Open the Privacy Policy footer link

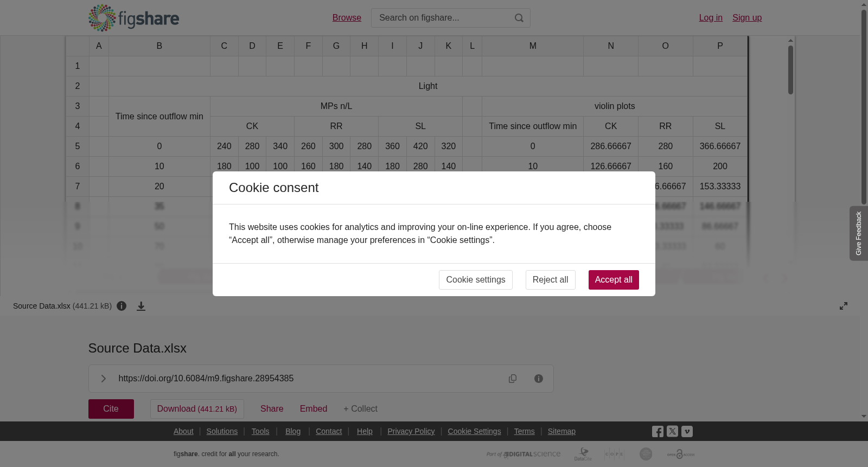pos(411,431)
